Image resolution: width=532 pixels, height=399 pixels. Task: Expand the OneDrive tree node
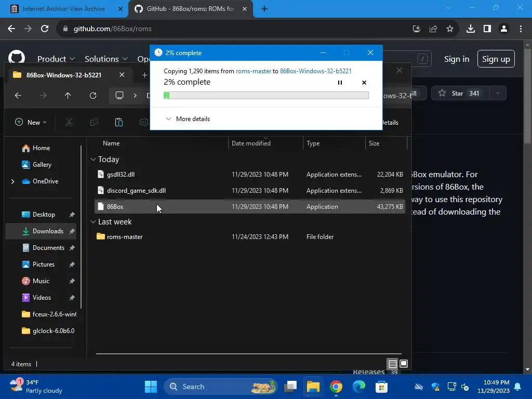coord(13,181)
